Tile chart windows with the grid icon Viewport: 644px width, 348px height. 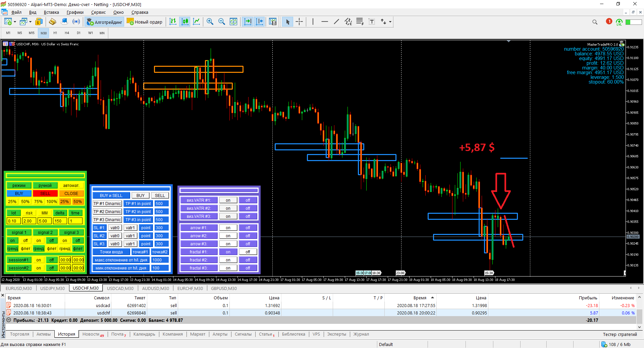(233, 22)
